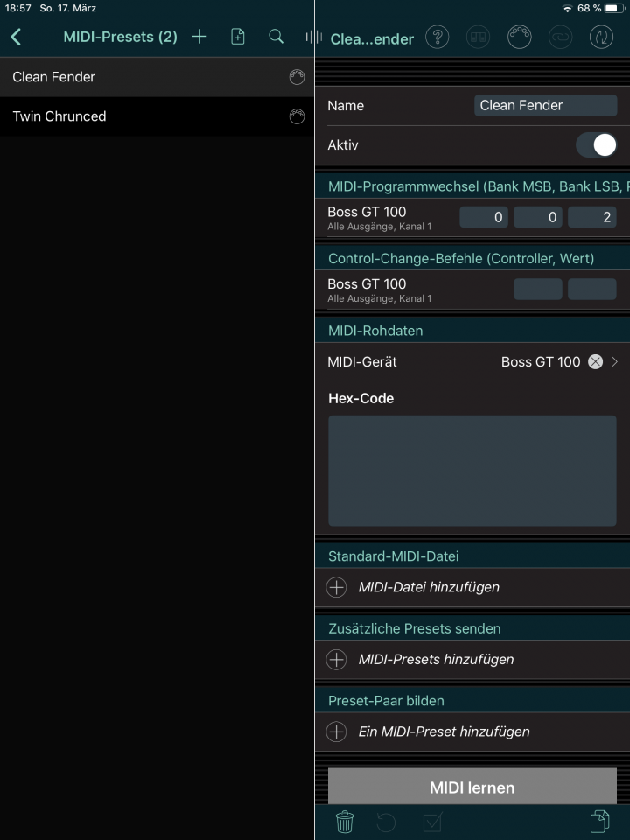
Task: Tap Ein MIDI-Preset hinzufügen label
Action: coord(444,731)
